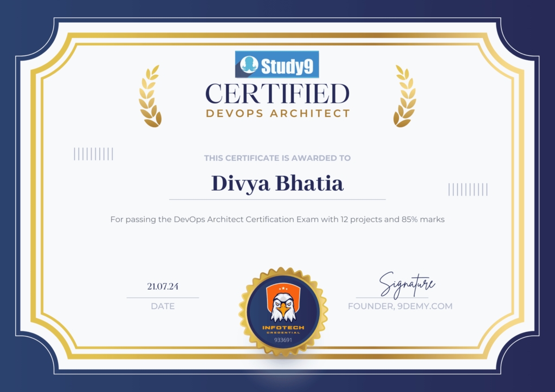
Task: Click 'FOUNDER, 9DEMY.COM' text
Action: click(x=400, y=306)
